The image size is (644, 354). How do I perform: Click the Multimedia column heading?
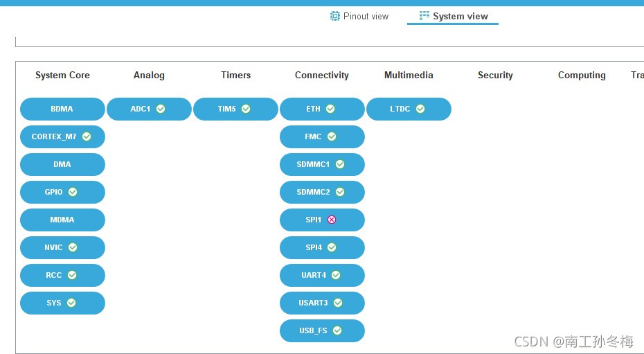(409, 75)
